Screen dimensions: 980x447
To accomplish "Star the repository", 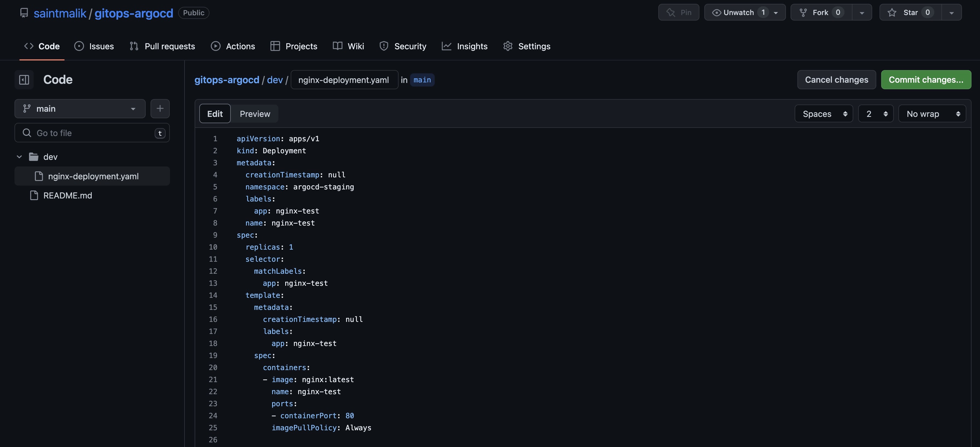I will 910,12.
